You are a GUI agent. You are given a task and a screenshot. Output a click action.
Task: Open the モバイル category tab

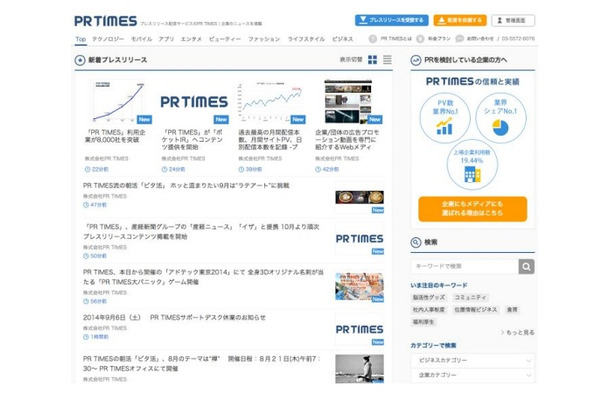[141, 39]
